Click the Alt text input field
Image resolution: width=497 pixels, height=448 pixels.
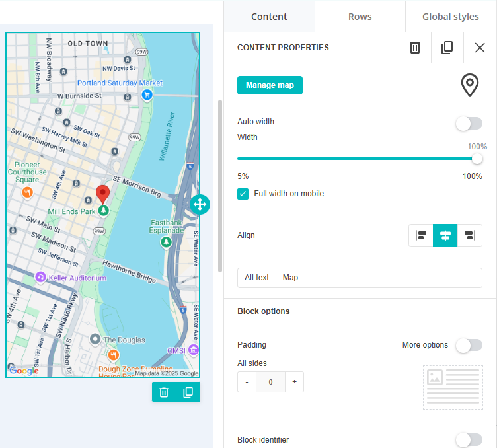click(379, 278)
